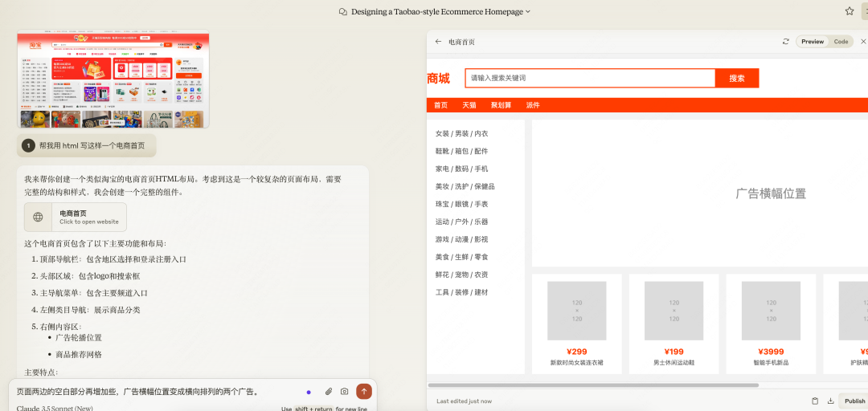Click the ¥299 price label
Image resolution: width=868 pixels, height=411 pixels.
pyautogui.click(x=577, y=352)
